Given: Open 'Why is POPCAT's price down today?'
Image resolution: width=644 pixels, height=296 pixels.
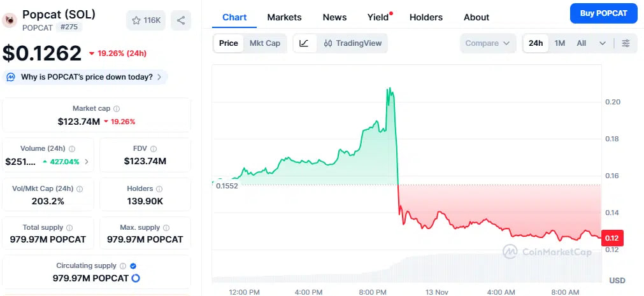Looking at the screenshot, I should [86, 77].
